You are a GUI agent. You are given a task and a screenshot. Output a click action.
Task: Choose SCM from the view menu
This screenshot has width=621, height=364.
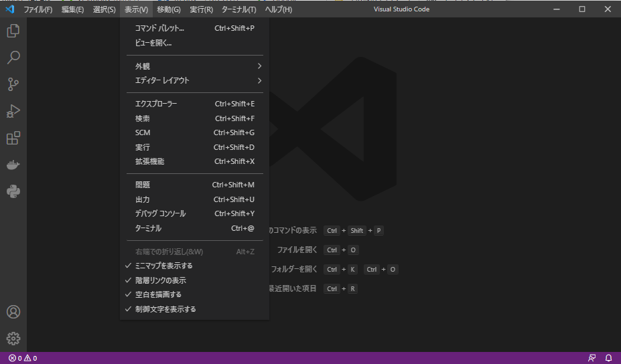point(194,133)
